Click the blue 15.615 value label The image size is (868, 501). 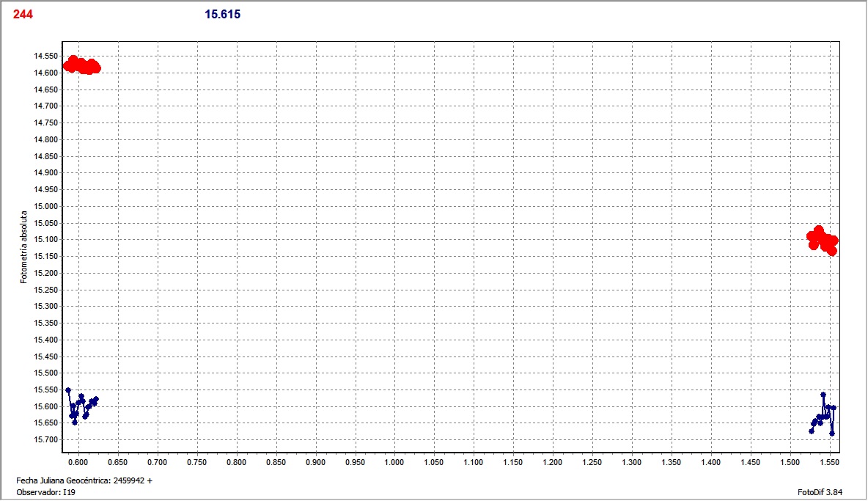(x=223, y=14)
